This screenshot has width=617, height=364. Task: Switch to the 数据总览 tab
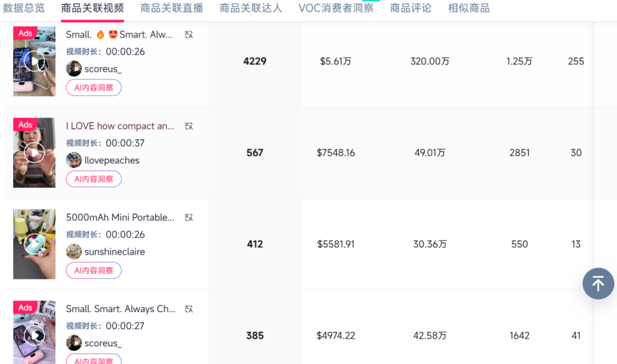(x=24, y=8)
